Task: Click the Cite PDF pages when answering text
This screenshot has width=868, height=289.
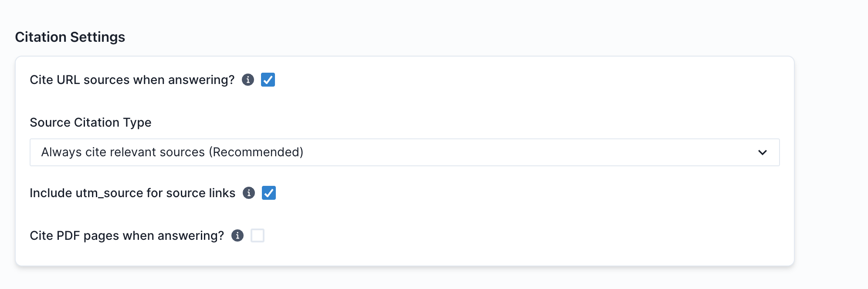Action: click(127, 235)
